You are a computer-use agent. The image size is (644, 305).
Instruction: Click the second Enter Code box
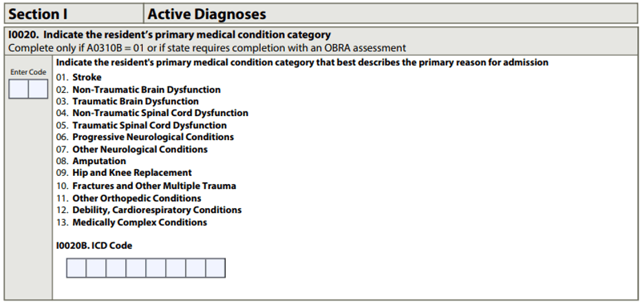coord(37,89)
